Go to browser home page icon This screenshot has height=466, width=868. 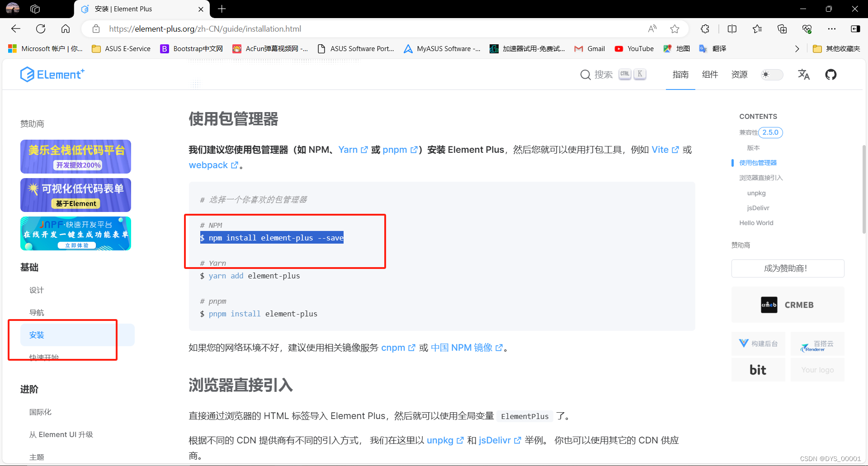coord(66,29)
